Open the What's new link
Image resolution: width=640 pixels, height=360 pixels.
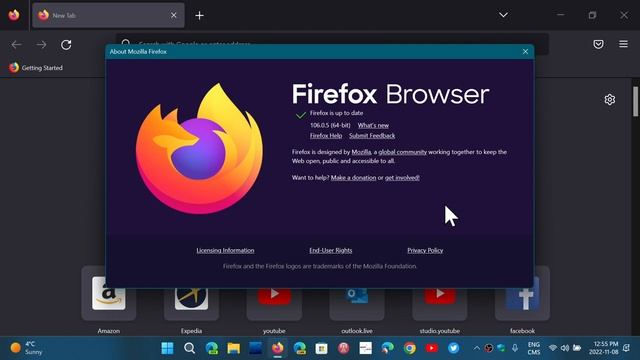click(x=373, y=125)
